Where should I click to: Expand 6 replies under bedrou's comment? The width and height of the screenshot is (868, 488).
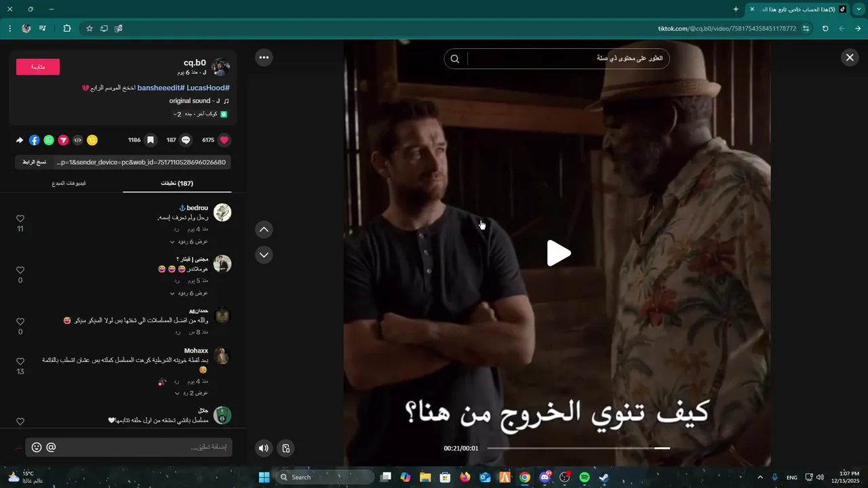[189, 242]
